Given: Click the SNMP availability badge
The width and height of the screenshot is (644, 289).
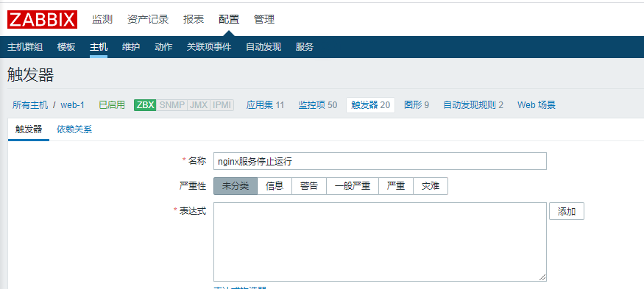Looking at the screenshot, I should coord(171,105).
